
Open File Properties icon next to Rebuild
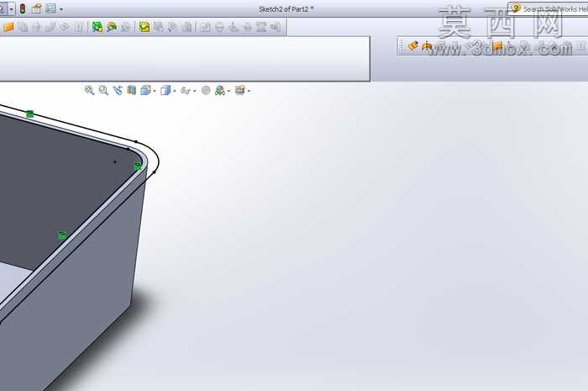pos(36,8)
